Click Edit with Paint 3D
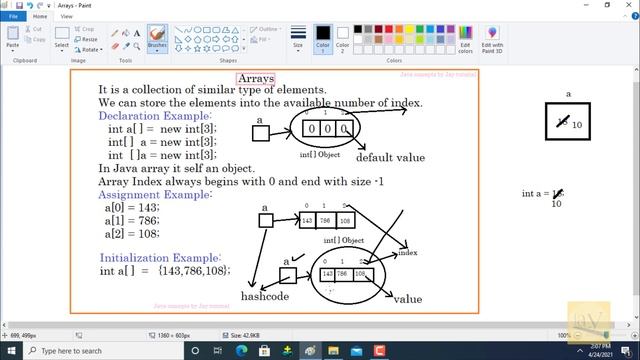Viewport: 640px width, 360px height. point(492,40)
